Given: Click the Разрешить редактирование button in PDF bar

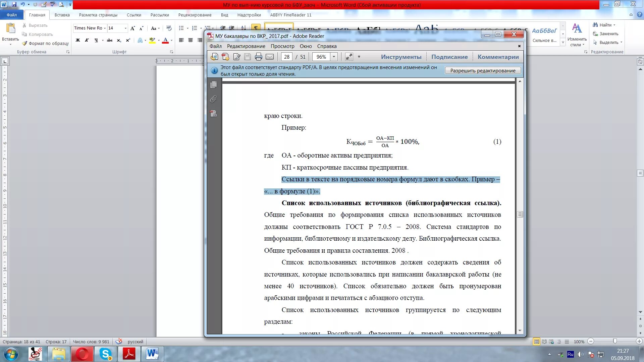Looking at the screenshot, I should (483, 71).
